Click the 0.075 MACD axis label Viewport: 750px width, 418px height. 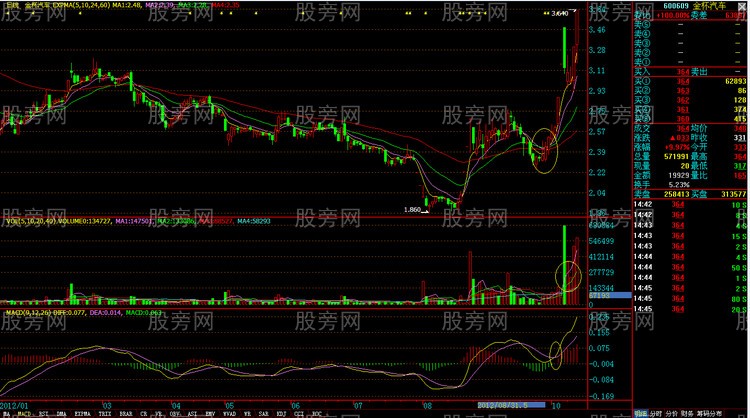599,348
